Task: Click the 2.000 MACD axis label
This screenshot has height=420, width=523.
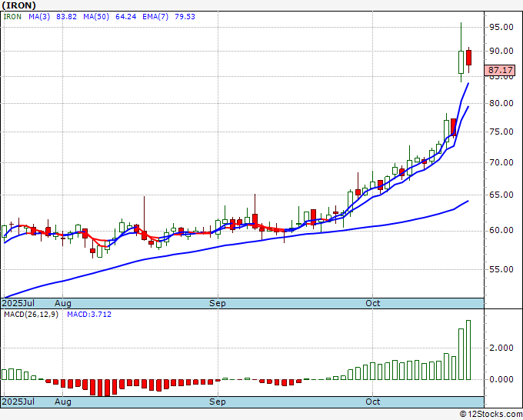Action: tap(501, 348)
